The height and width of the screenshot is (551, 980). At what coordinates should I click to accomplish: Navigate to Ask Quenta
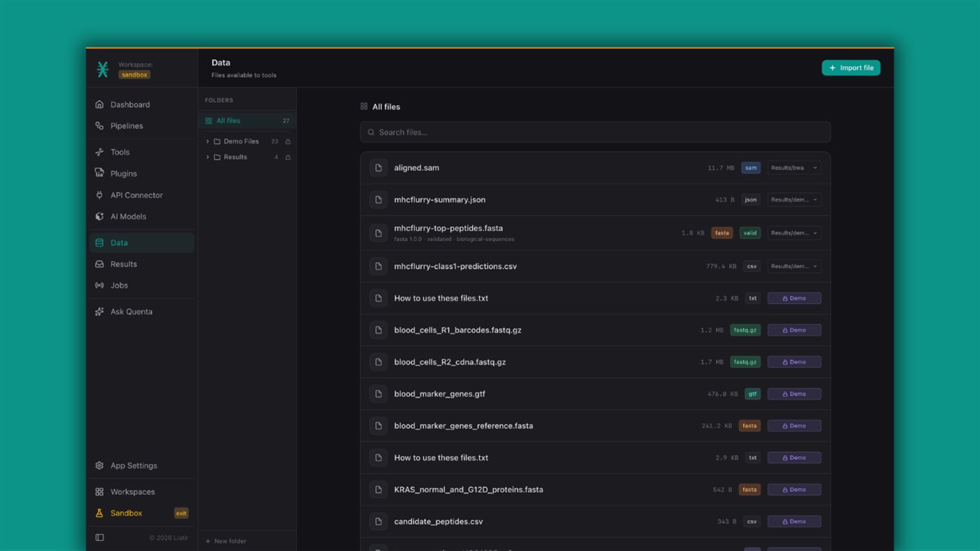tap(142, 312)
